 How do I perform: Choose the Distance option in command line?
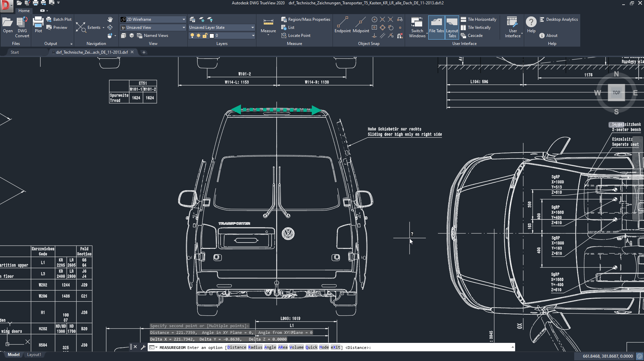pos(237,347)
